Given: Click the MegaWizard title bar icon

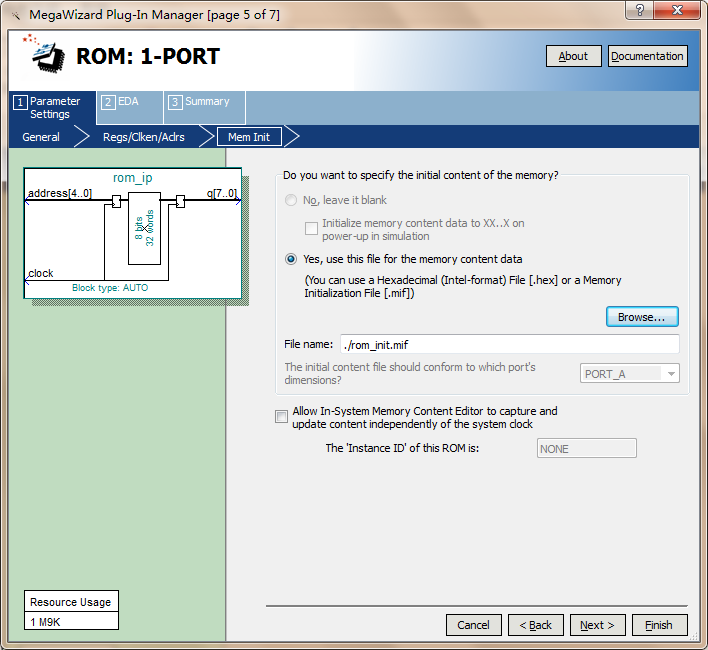Looking at the screenshot, I should point(16,15).
